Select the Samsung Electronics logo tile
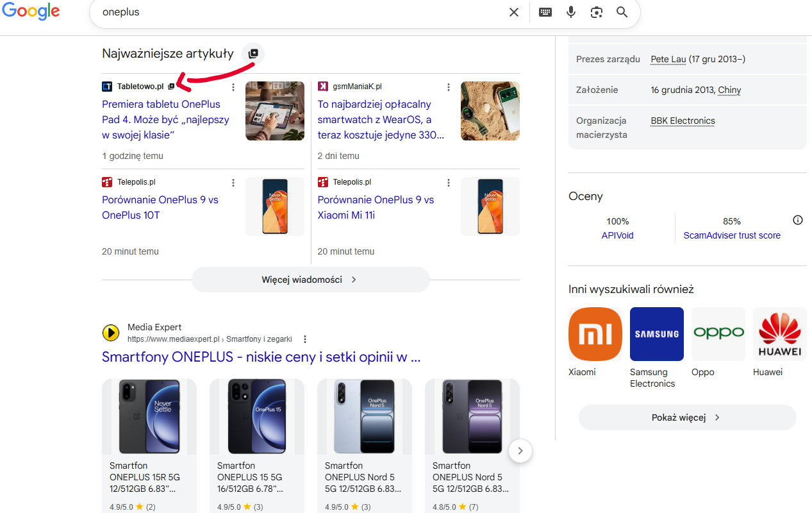The height and width of the screenshot is (513, 812). click(657, 334)
